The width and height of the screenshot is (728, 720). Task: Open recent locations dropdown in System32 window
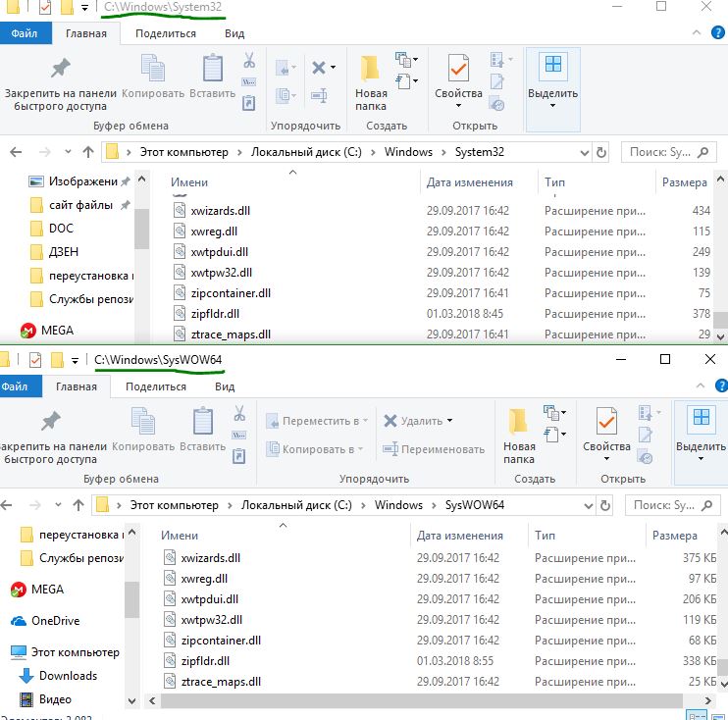(69, 151)
